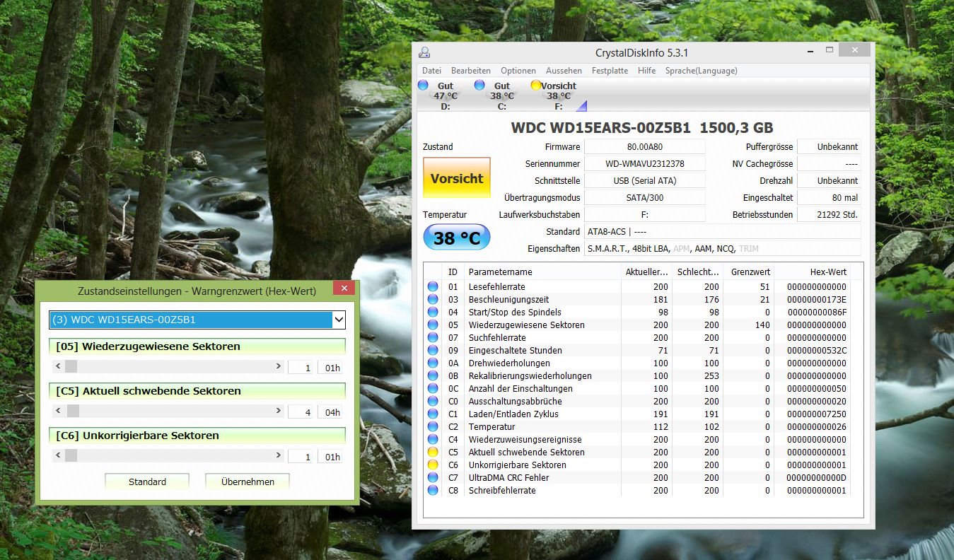Click status orb for Wiederzugewiesene Sektoren row
The width and height of the screenshot is (954, 560).
click(x=433, y=325)
